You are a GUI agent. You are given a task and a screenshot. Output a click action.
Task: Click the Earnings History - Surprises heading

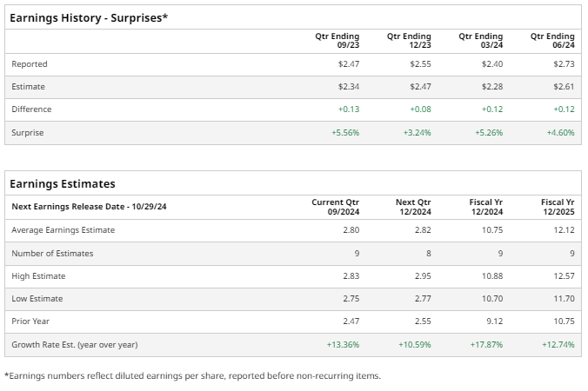coord(88,17)
